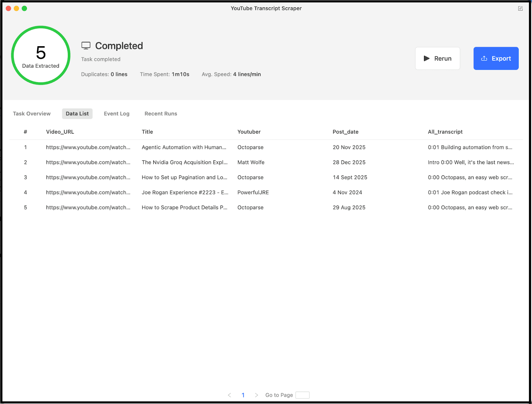Click the Go to Page input field
Image resolution: width=532 pixels, height=404 pixels.
pyautogui.click(x=302, y=395)
